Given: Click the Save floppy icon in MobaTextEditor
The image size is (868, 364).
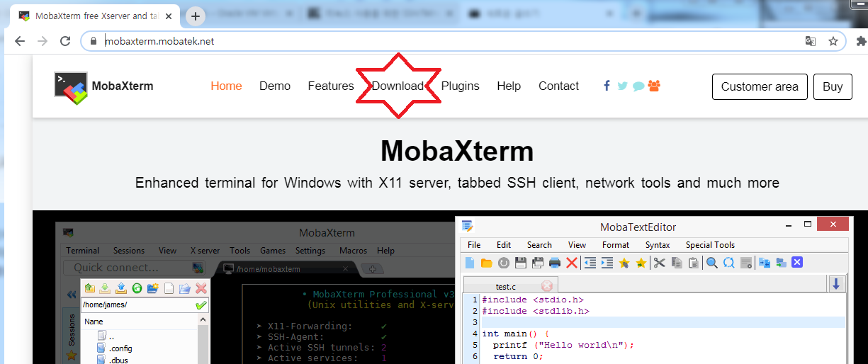Looking at the screenshot, I should [x=520, y=263].
